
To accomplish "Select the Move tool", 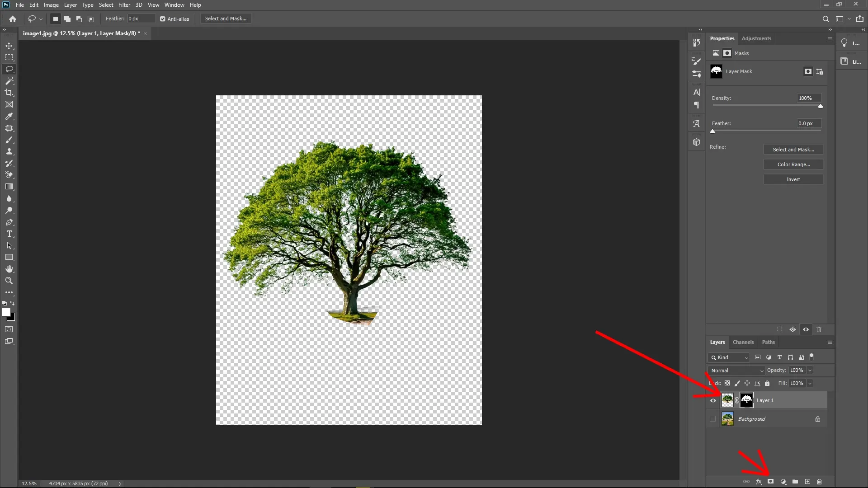I will point(9,46).
